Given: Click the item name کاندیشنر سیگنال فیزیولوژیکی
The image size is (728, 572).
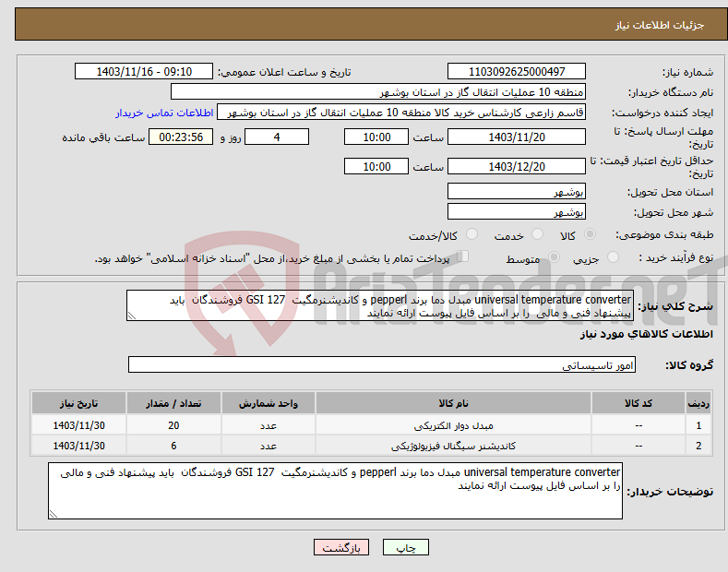Looking at the screenshot, I should (453, 446).
